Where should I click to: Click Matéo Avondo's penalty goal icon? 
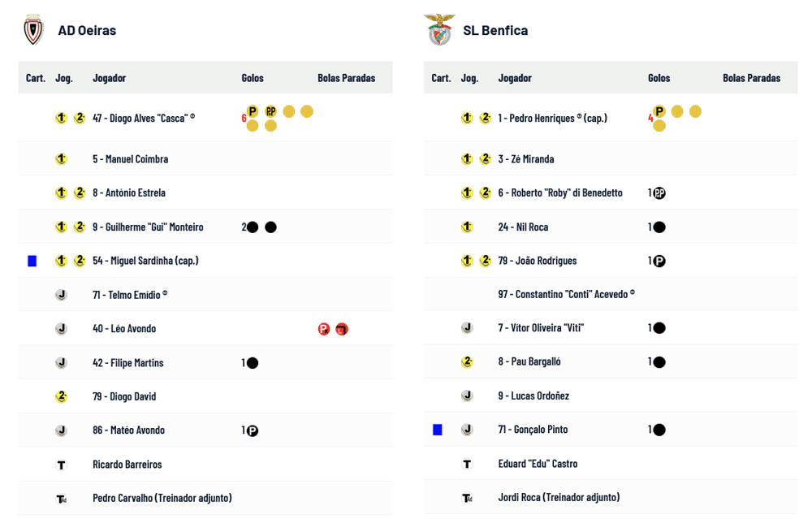(253, 430)
